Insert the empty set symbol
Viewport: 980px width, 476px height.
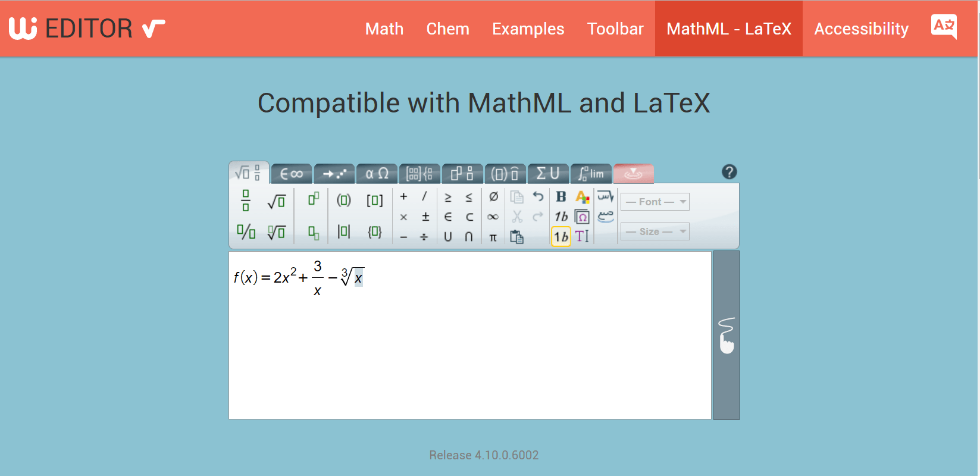(493, 196)
